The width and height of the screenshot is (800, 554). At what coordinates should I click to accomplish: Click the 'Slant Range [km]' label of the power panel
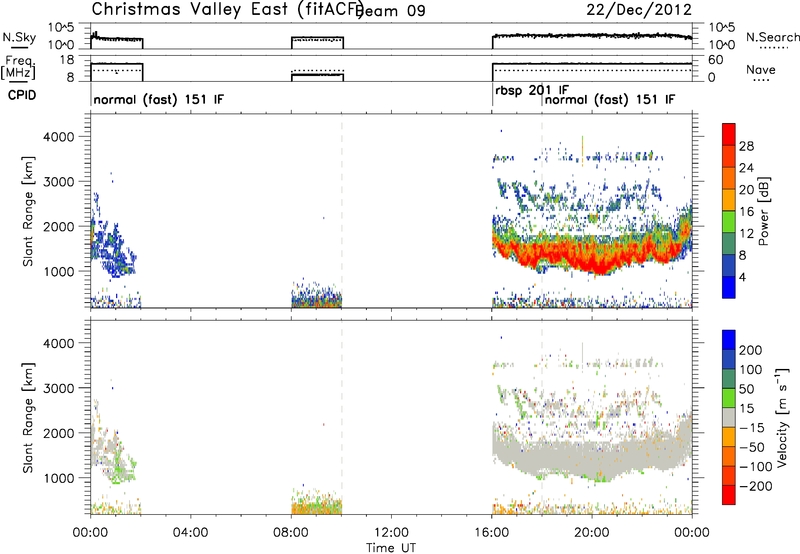tap(28, 211)
